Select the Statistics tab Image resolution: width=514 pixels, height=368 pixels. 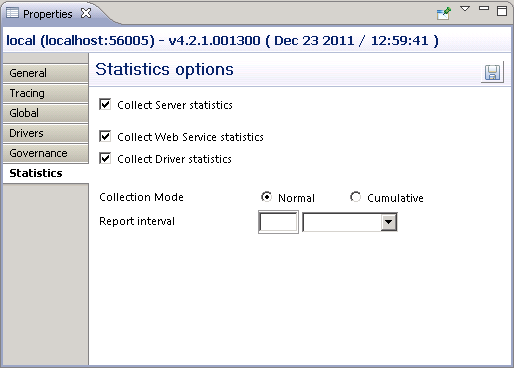tap(46, 173)
